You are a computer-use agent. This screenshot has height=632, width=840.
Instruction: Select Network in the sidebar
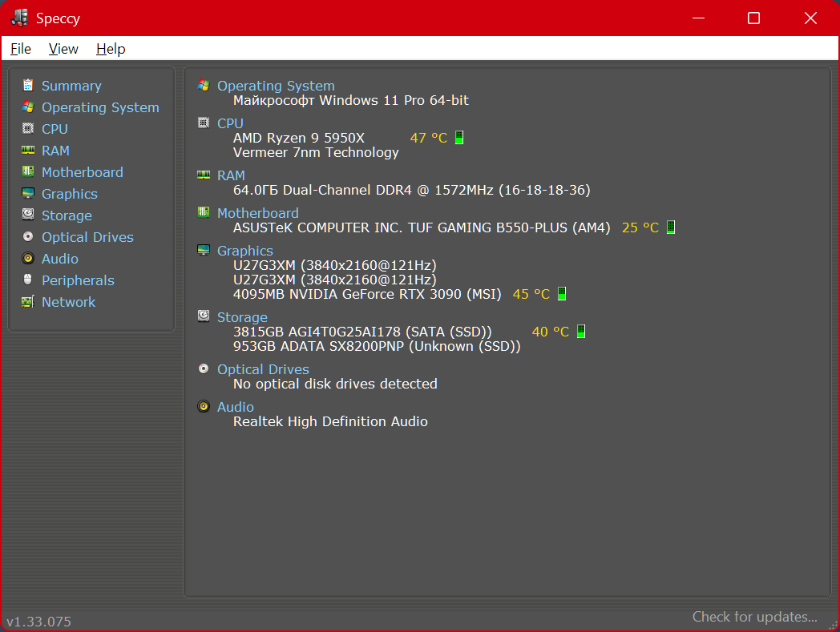69,302
